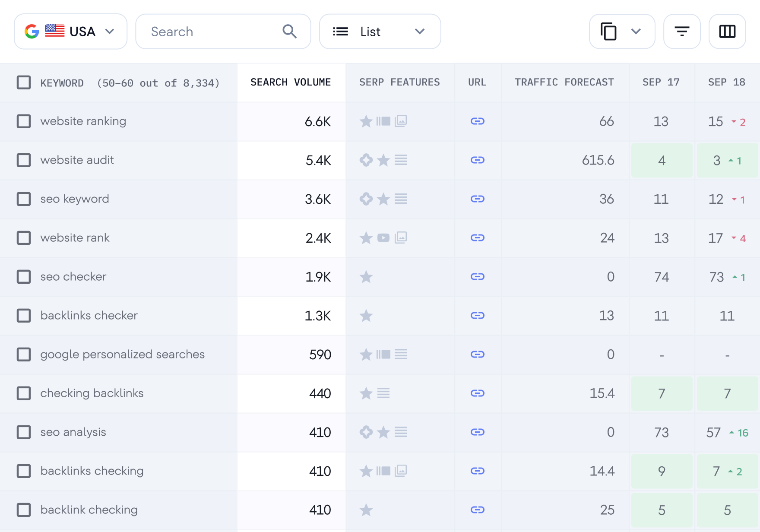Sort by Traffic Forecast column header
This screenshot has height=532, width=760.
[564, 82]
